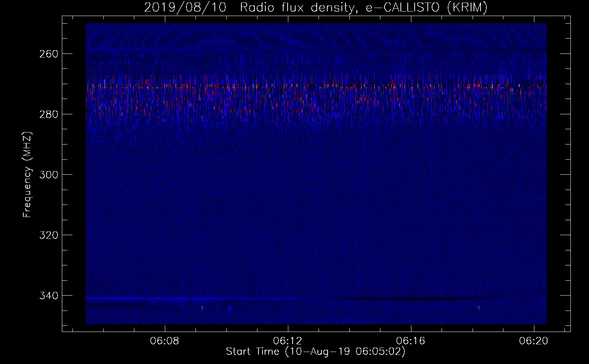The image size is (589, 364).
Task: Click the "Frequency (MHZ)" axis label
Action: (x=27, y=175)
